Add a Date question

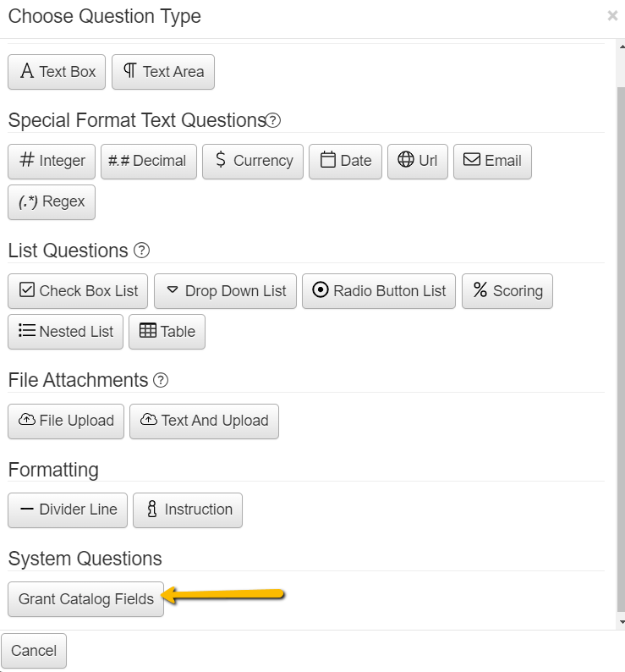(345, 161)
